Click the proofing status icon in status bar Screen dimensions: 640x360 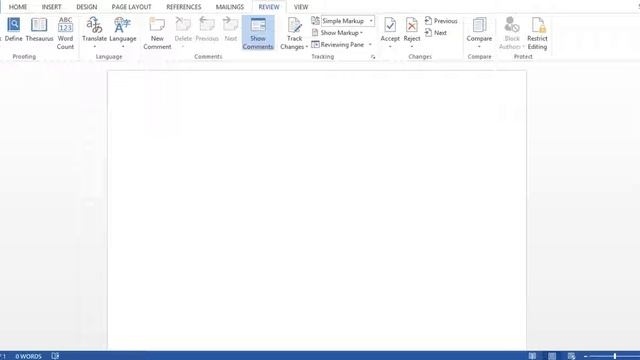click(56, 356)
